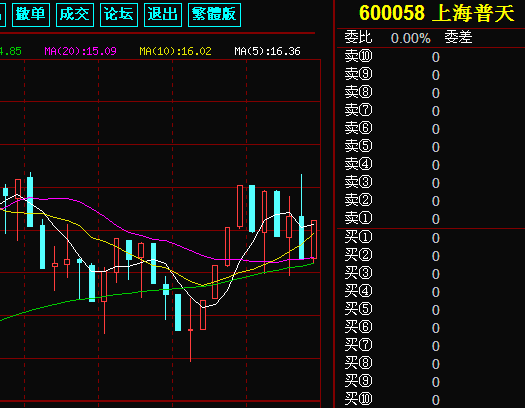
Task: Click the 600058 上海普天 stock title
Action: point(436,13)
